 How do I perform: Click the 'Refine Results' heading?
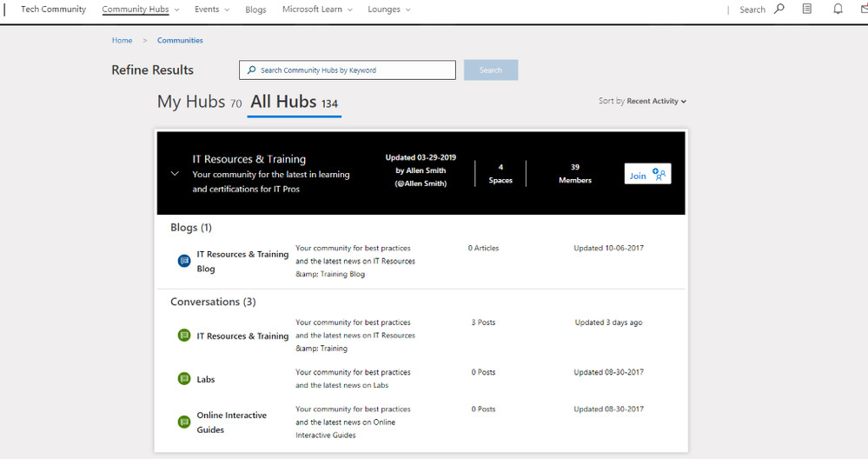pyautogui.click(x=152, y=70)
